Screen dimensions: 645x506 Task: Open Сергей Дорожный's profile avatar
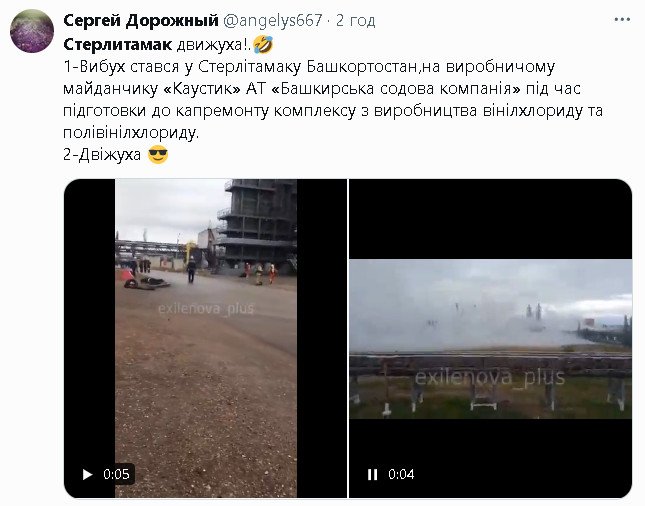point(32,31)
